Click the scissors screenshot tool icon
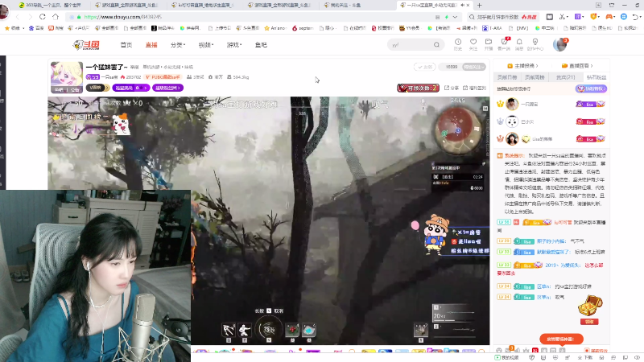Screen dimensions: 644x362 pyautogui.click(x=563, y=17)
